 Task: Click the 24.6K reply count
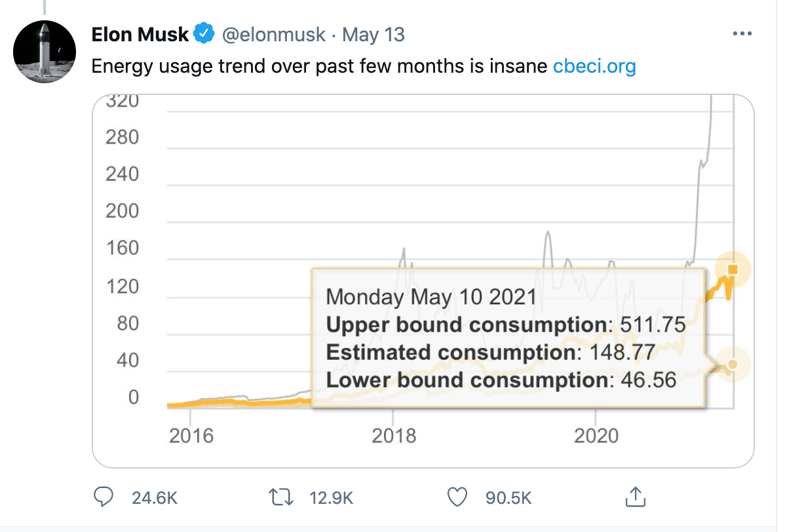click(x=155, y=498)
